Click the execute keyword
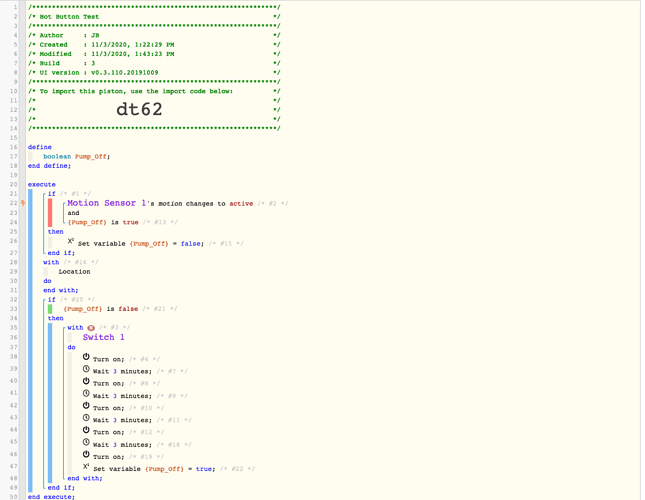645x500 pixels. pos(42,184)
